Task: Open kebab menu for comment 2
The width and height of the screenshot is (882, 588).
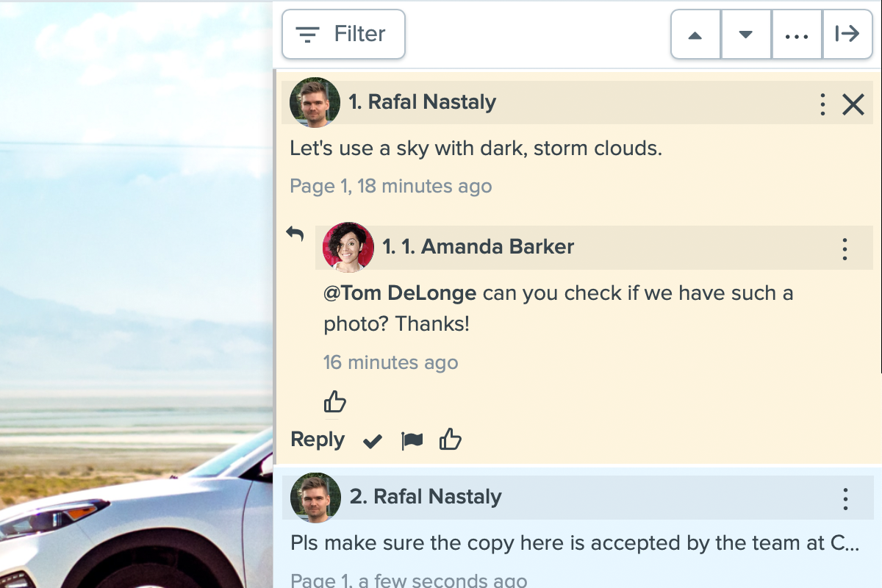Action: 845,499
